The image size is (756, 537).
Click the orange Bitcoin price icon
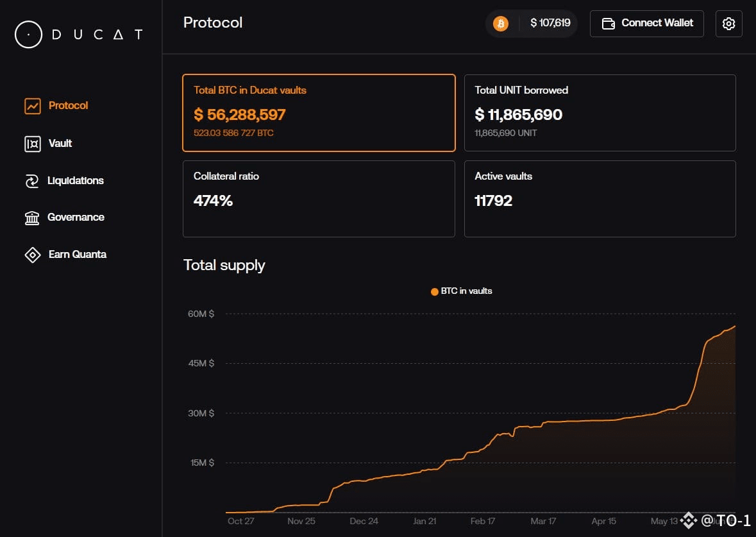pos(500,23)
